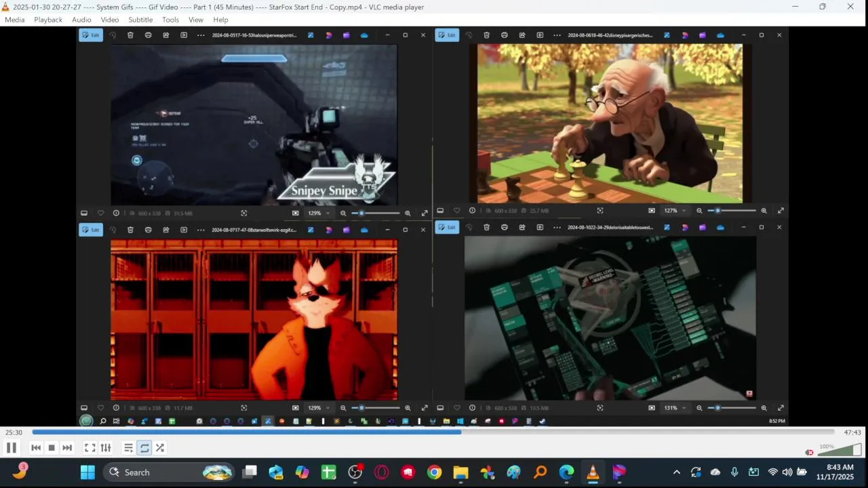
Task: Open the Tools menu
Action: tap(170, 20)
